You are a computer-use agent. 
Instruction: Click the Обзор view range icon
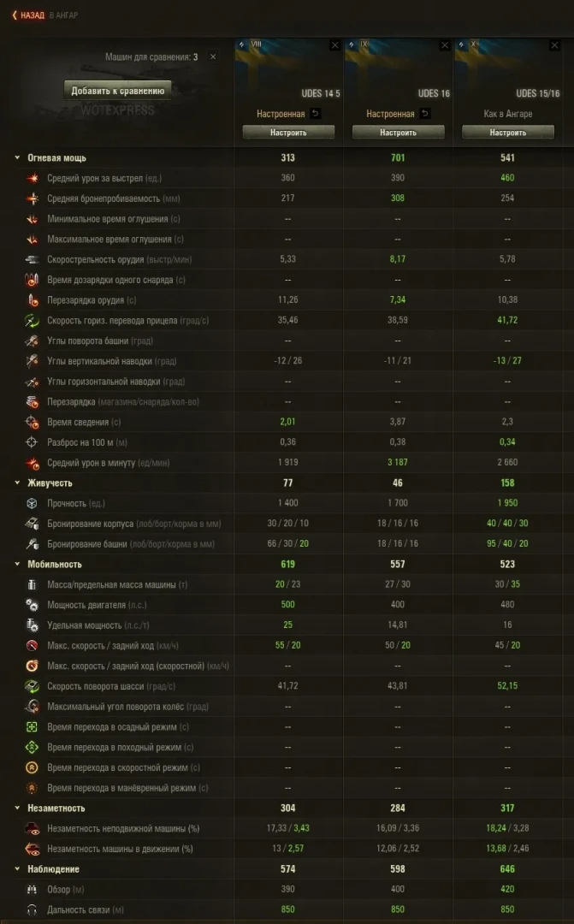[33, 890]
